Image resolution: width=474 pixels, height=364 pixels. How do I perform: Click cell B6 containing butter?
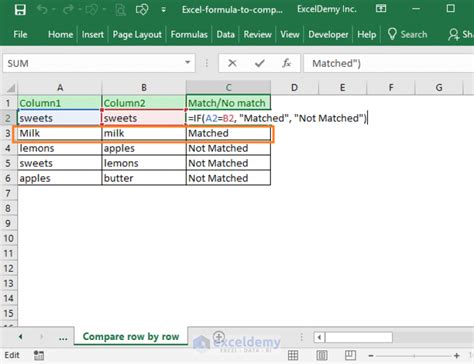(144, 178)
